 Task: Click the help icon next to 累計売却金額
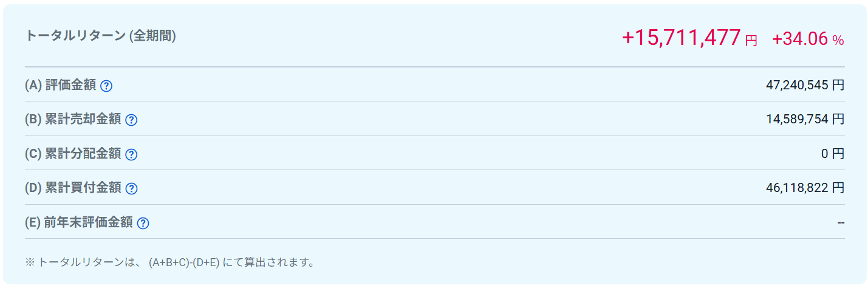click(x=131, y=120)
